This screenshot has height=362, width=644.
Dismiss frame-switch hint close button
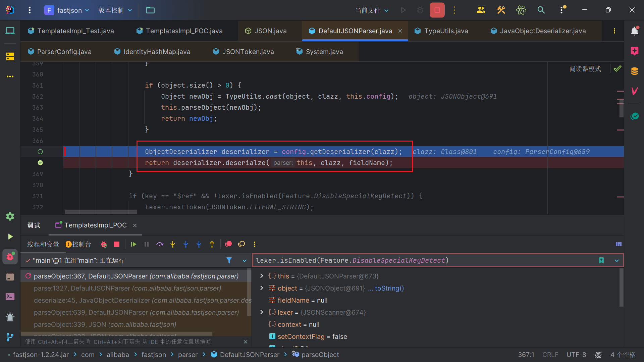[x=246, y=342]
